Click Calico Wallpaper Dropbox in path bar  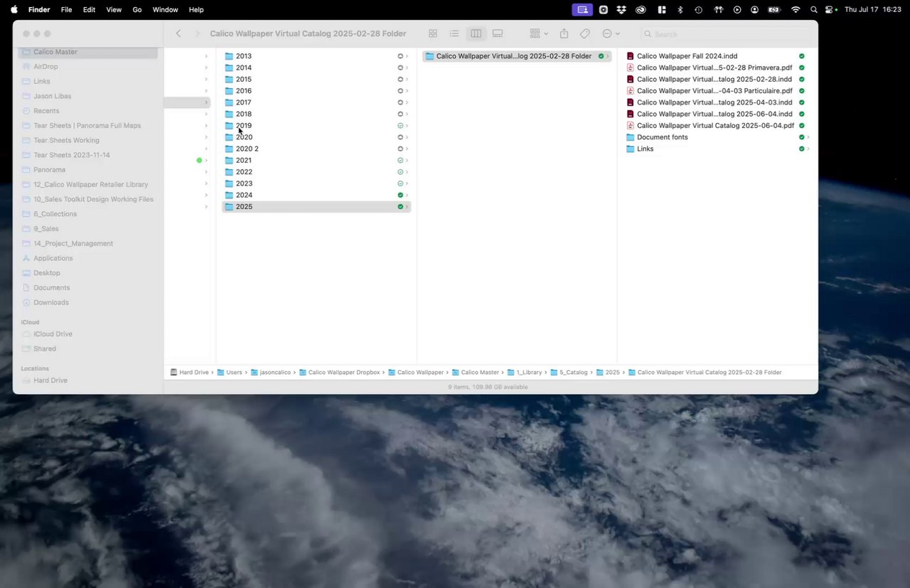pyautogui.click(x=339, y=373)
